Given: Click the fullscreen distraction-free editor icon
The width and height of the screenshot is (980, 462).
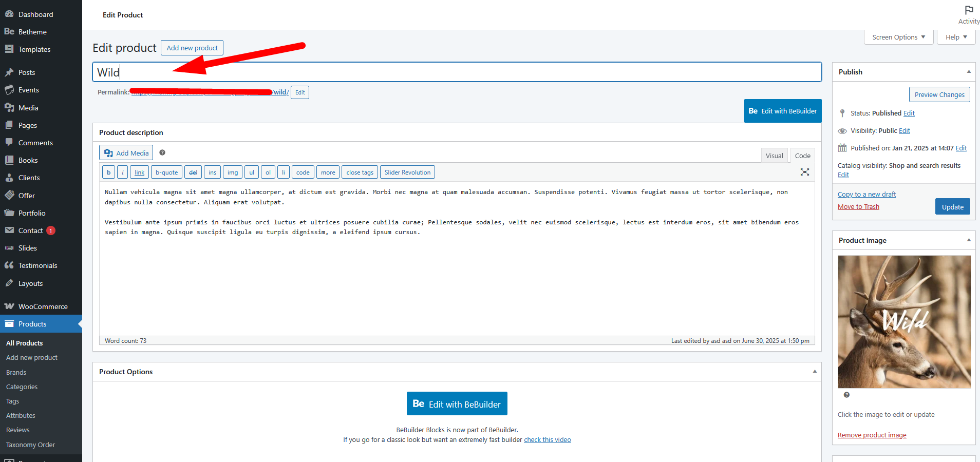Looking at the screenshot, I should pos(804,172).
